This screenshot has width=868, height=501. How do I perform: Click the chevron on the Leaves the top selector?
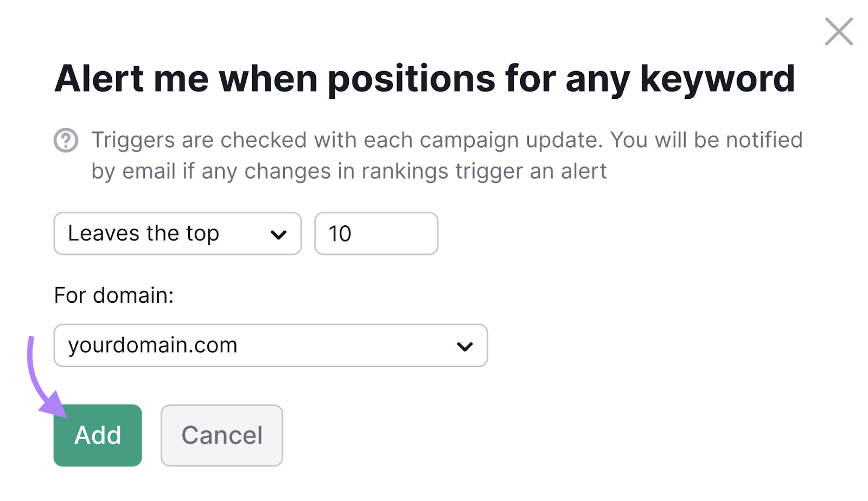tap(278, 233)
